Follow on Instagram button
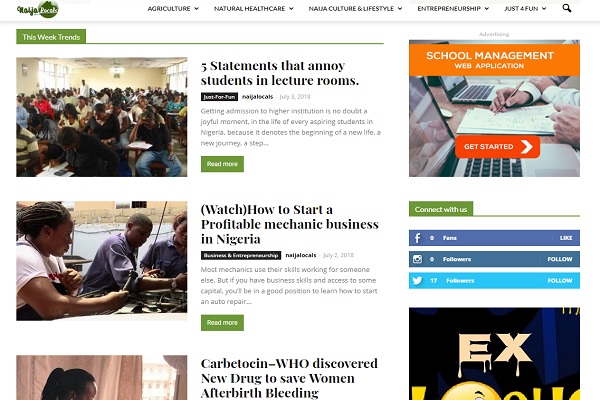600x400 pixels. 559,259
